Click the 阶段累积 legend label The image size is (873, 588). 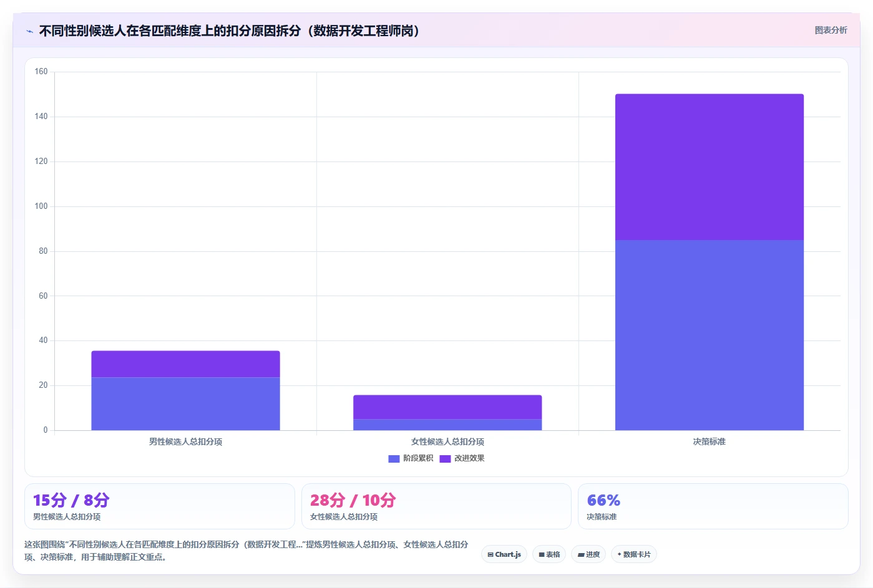418,458
